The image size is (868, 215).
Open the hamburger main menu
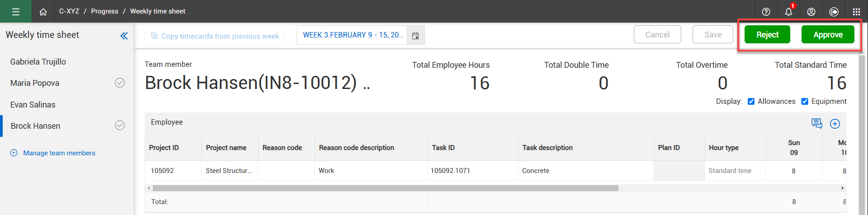pyautogui.click(x=16, y=12)
